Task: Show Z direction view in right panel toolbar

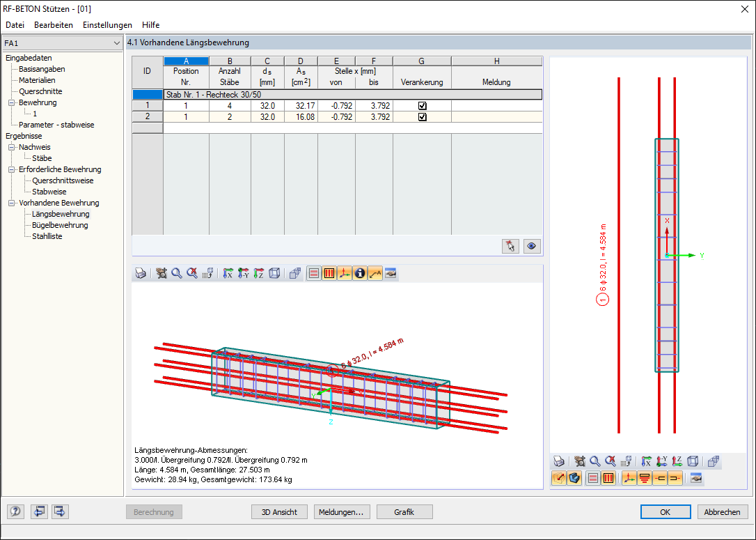Action: pos(677,461)
